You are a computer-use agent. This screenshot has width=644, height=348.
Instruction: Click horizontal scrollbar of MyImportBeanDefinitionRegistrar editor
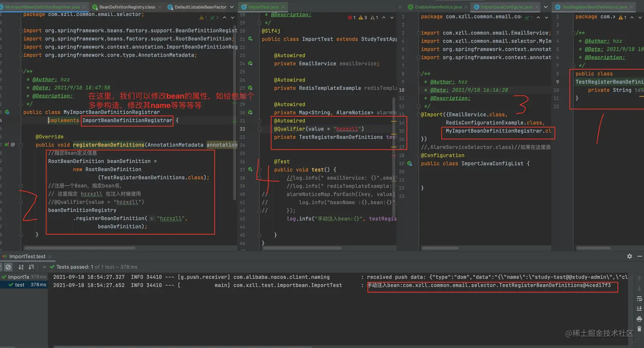tap(80, 248)
